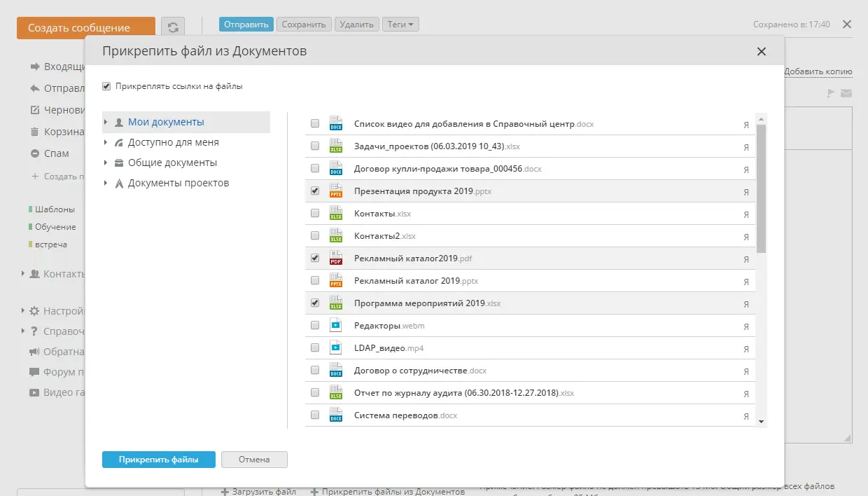Click the Документы проектов folder icon

pos(118,184)
